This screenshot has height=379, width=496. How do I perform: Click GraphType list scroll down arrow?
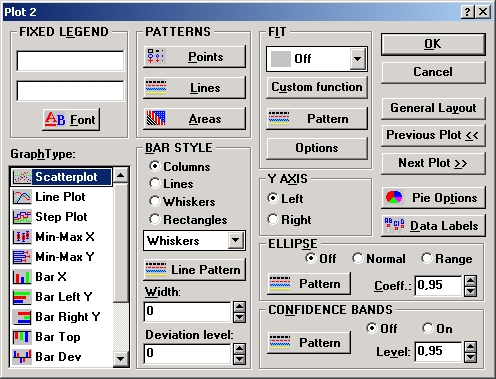(x=120, y=359)
